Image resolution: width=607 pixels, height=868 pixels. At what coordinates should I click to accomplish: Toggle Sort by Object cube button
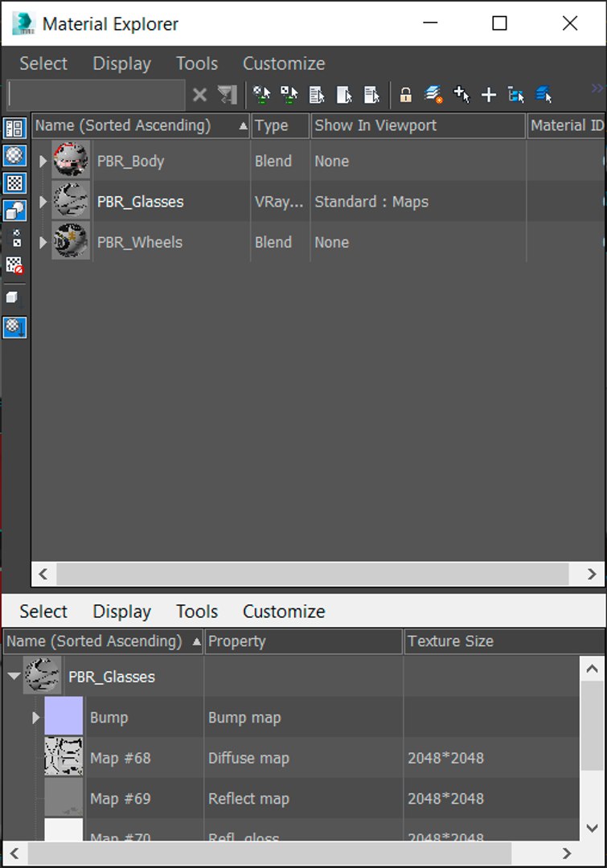click(13, 298)
